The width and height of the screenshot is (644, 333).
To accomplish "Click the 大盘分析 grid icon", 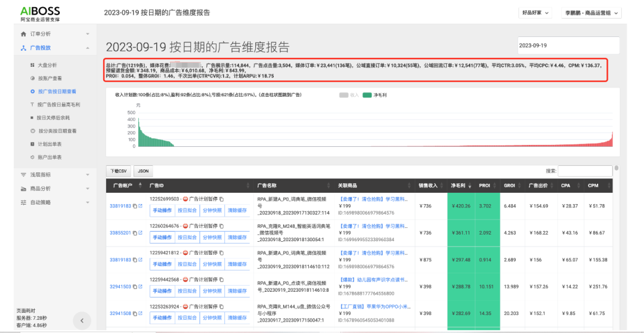I will [32, 65].
